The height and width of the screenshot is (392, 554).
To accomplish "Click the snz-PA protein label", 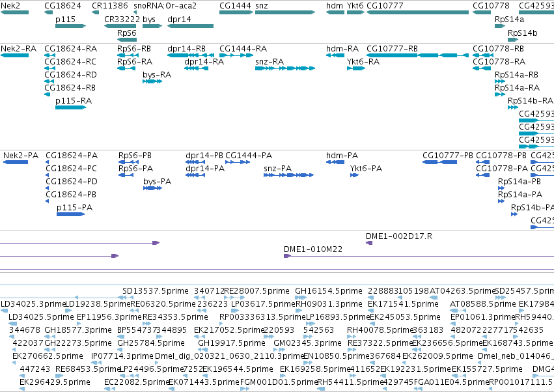I will pos(278,168).
